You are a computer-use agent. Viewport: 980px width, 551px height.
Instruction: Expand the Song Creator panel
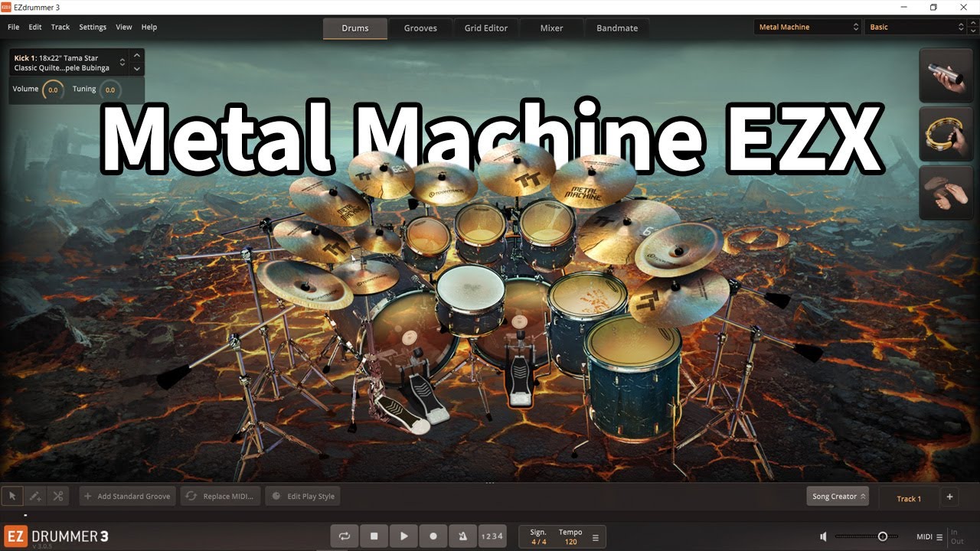pos(838,496)
